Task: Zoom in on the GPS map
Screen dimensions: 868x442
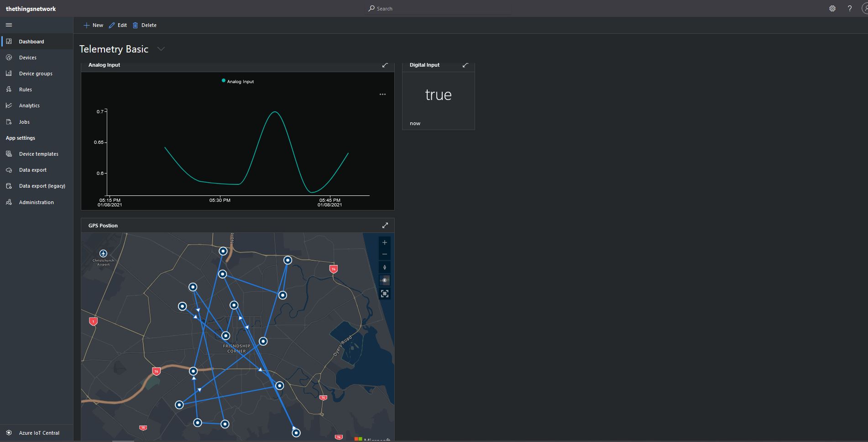Action: point(385,242)
